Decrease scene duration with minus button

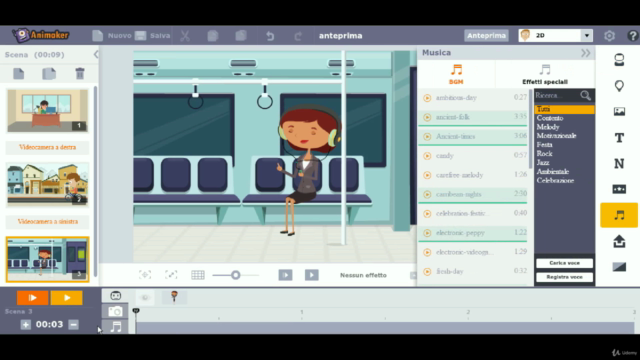pyautogui.click(x=73, y=325)
